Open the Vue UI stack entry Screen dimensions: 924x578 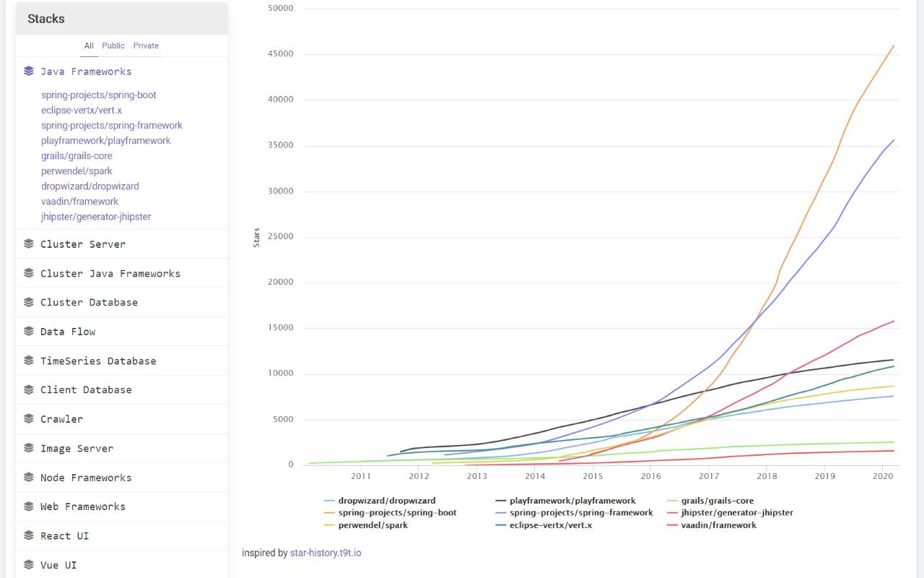click(x=58, y=565)
